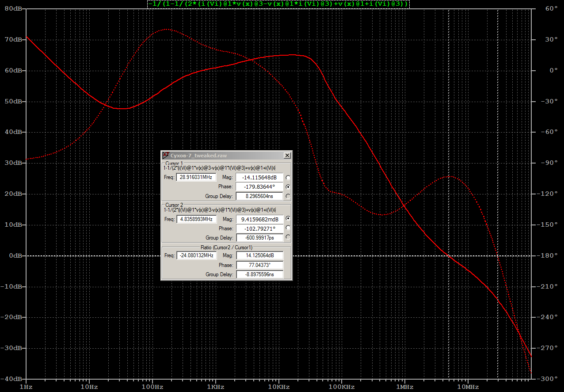Click Cursor 1 Freq field 28.916031MHz
The width and height of the screenshot is (564, 392).
(196, 177)
